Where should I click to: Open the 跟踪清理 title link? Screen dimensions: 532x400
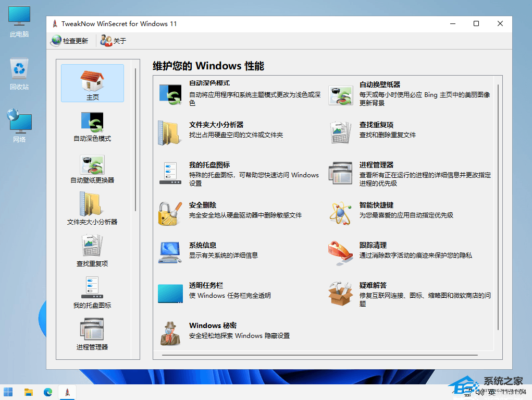tap(373, 245)
